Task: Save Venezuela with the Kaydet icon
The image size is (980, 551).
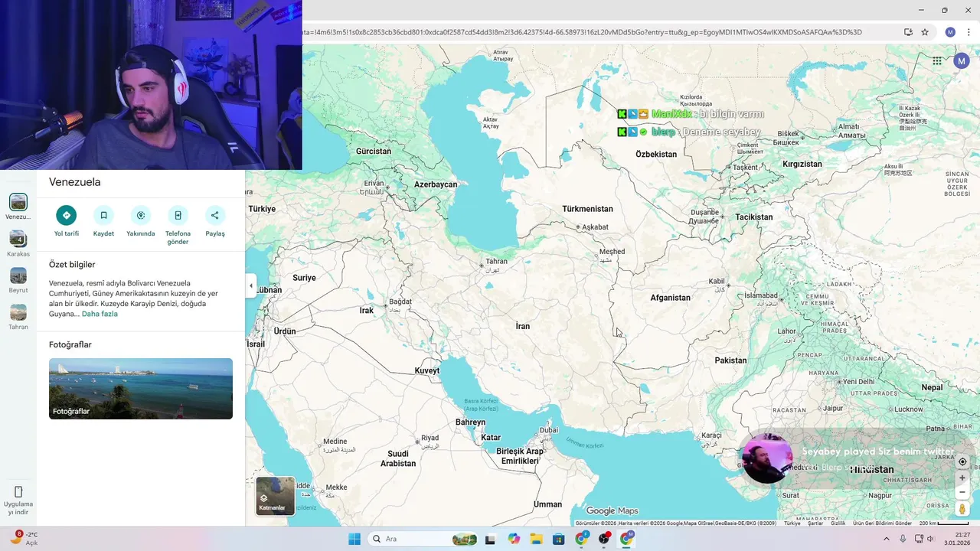Action: (x=103, y=215)
